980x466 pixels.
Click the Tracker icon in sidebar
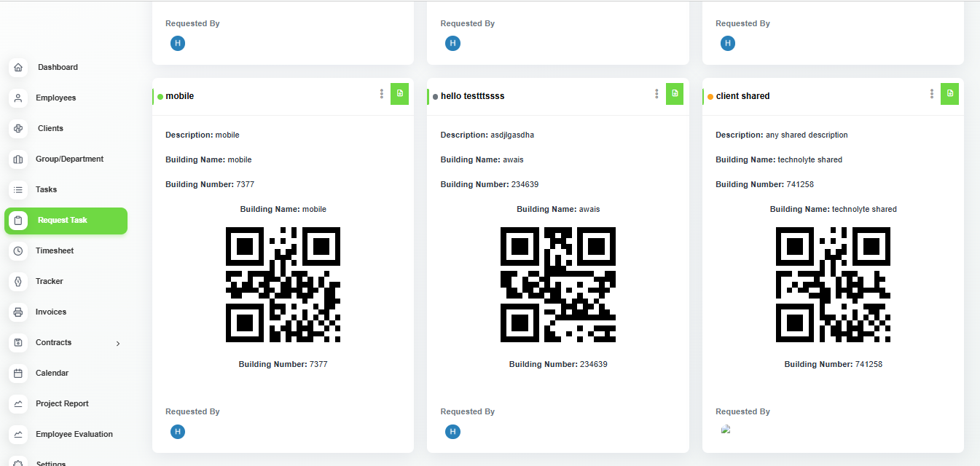pos(18,281)
